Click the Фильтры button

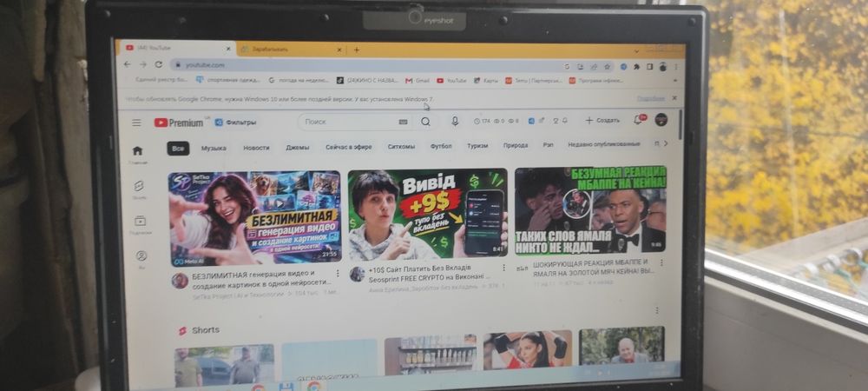point(236,123)
